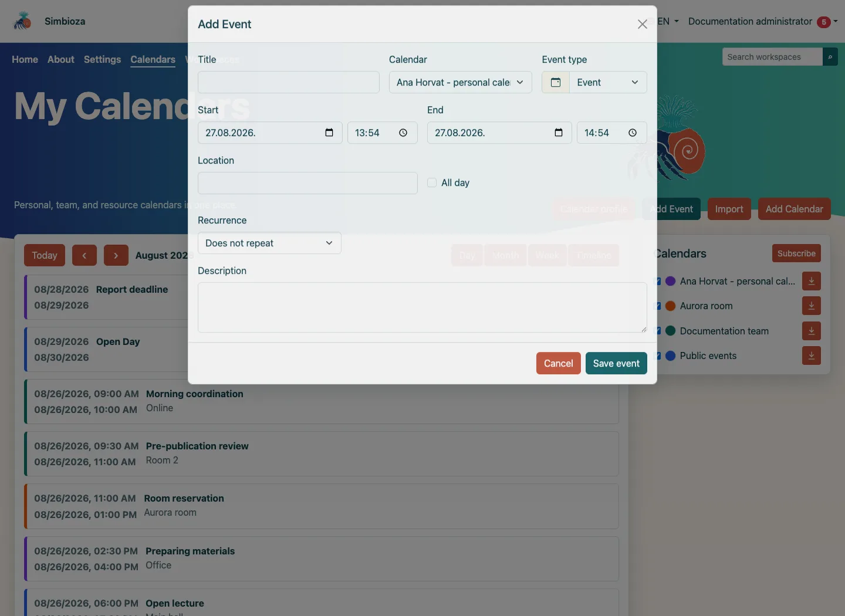Image resolution: width=845 pixels, height=616 pixels.
Task: Open the Settings menu item
Action: [x=102, y=59]
